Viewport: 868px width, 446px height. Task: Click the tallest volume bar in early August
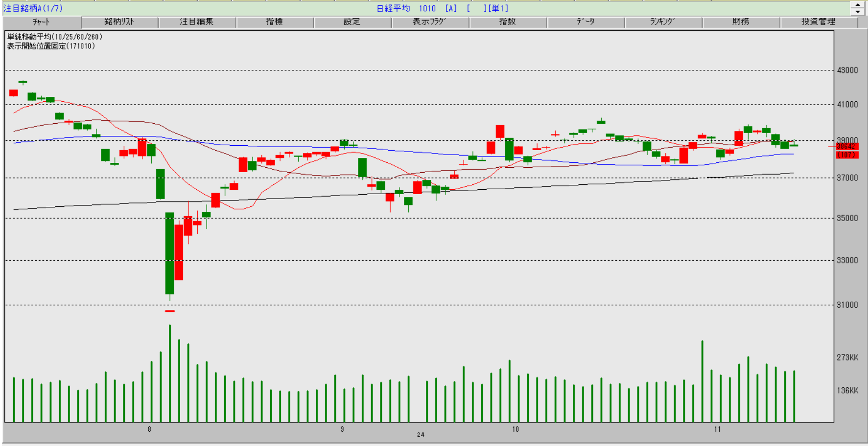click(x=170, y=373)
